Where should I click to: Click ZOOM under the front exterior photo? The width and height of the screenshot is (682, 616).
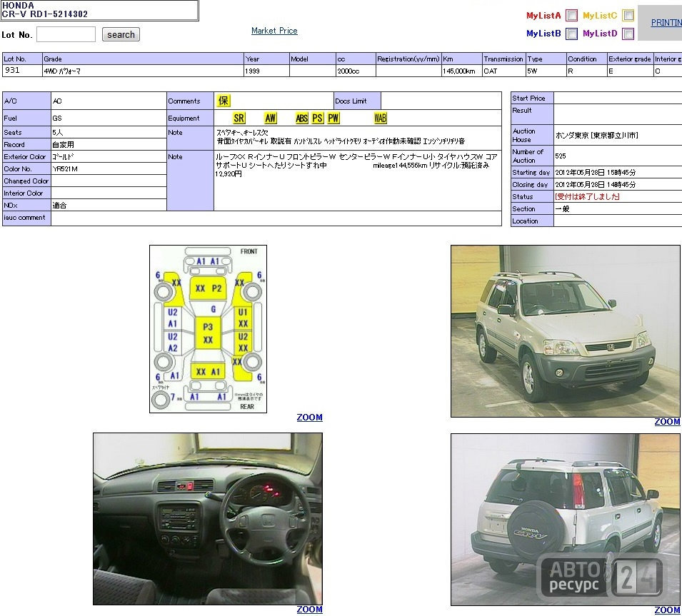667,422
